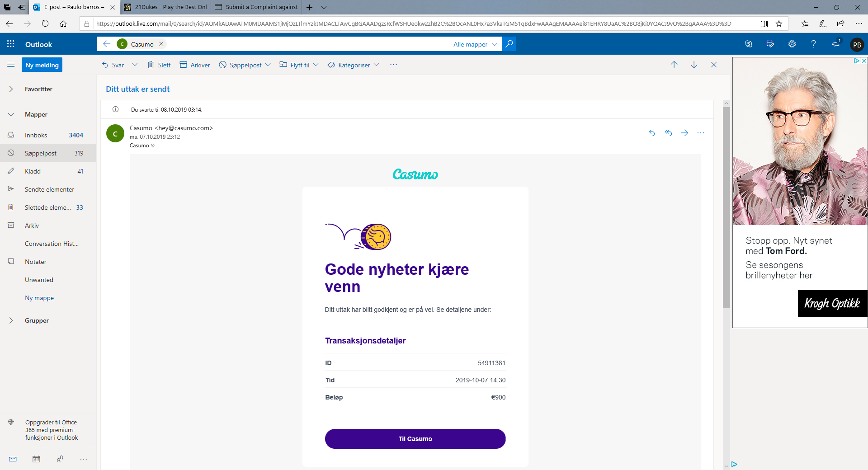Close the open email reading view

click(x=714, y=65)
